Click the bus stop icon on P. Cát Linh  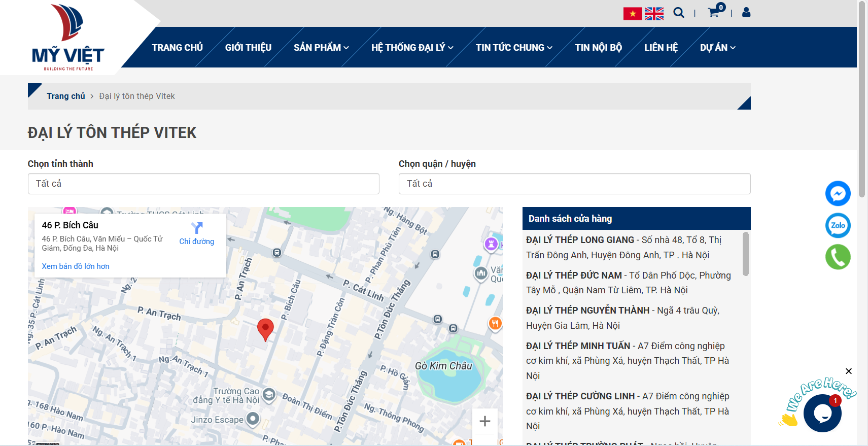point(277,253)
